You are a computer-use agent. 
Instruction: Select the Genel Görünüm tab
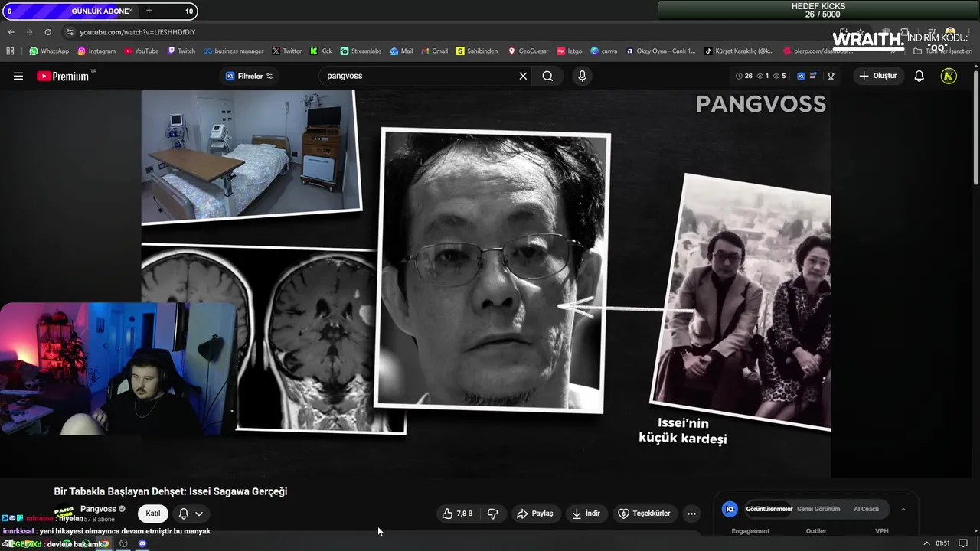818,509
